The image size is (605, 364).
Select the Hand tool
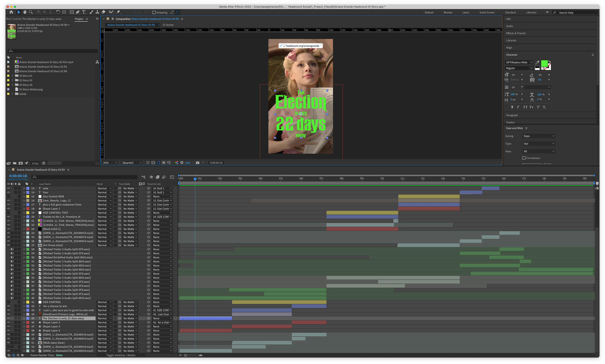pos(25,12)
